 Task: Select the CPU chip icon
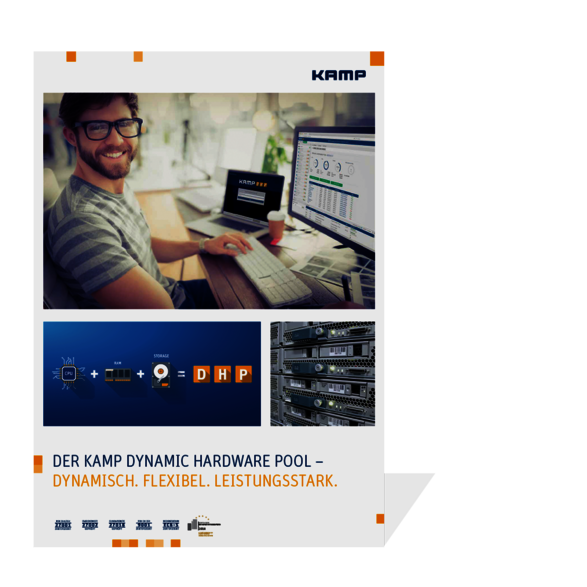click(x=69, y=373)
